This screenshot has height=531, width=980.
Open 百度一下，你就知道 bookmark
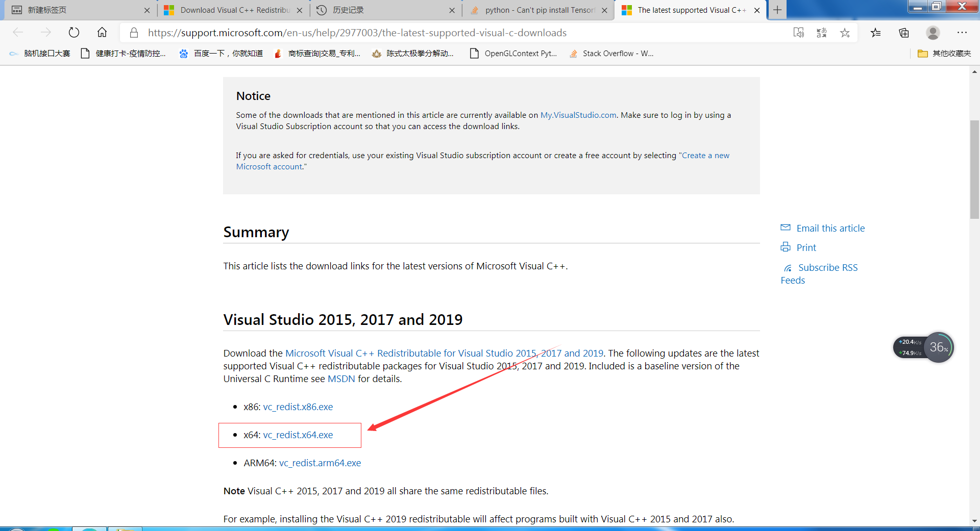click(x=221, y=54)
